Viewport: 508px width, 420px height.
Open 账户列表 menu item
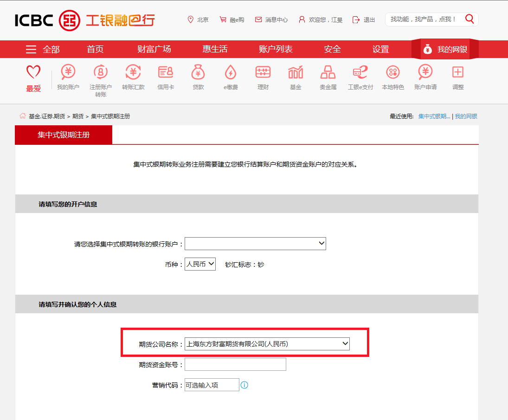pos(276,49)
